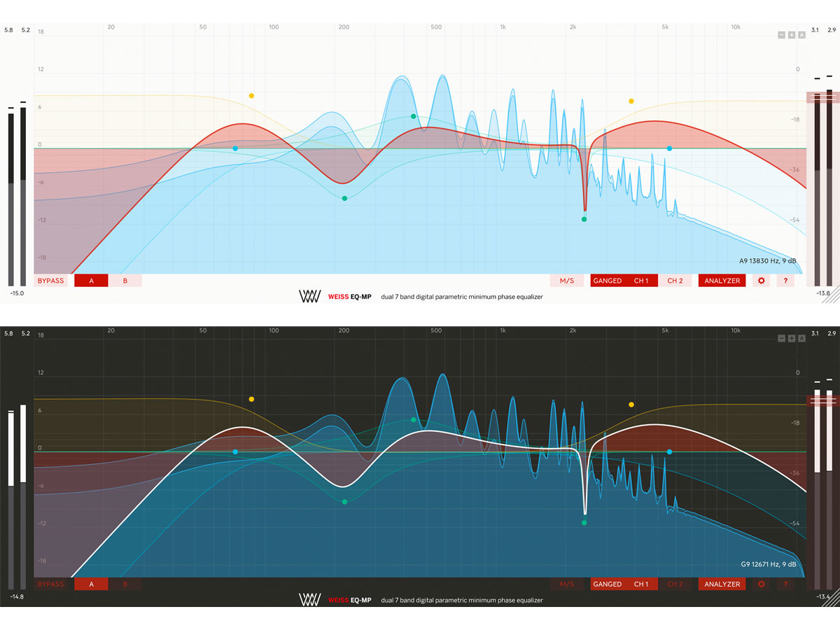Select green notch node at bottom in dark-theme EQ
Viewport: 840px width, 630px height.
pos(584,523)
